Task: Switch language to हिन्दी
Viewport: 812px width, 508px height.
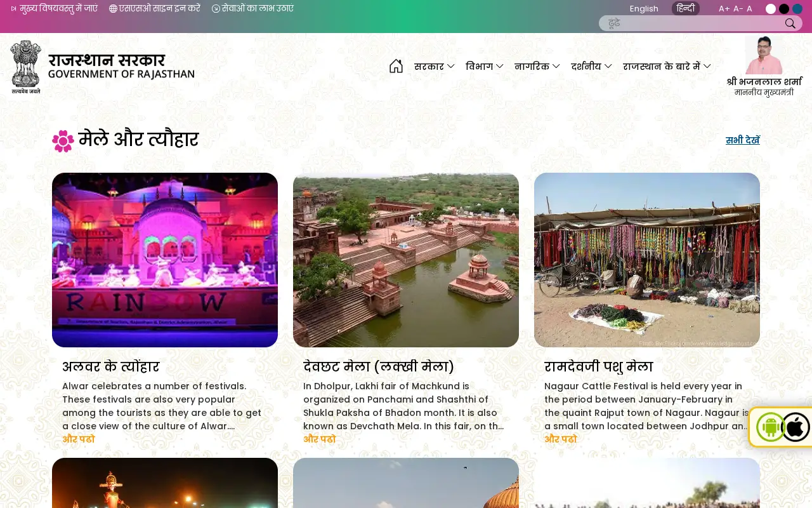Action: coord(686,8)
